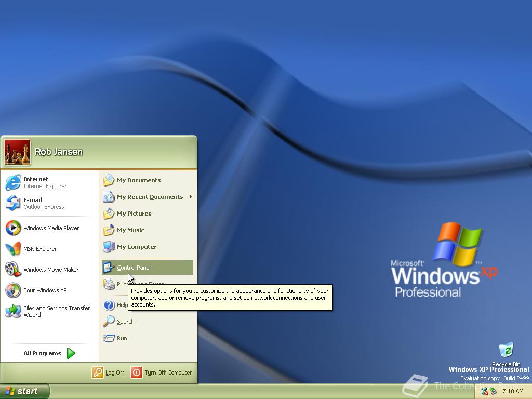
Task: Click the Search magnifying glass icon
Action: click(x=109, y=321)
